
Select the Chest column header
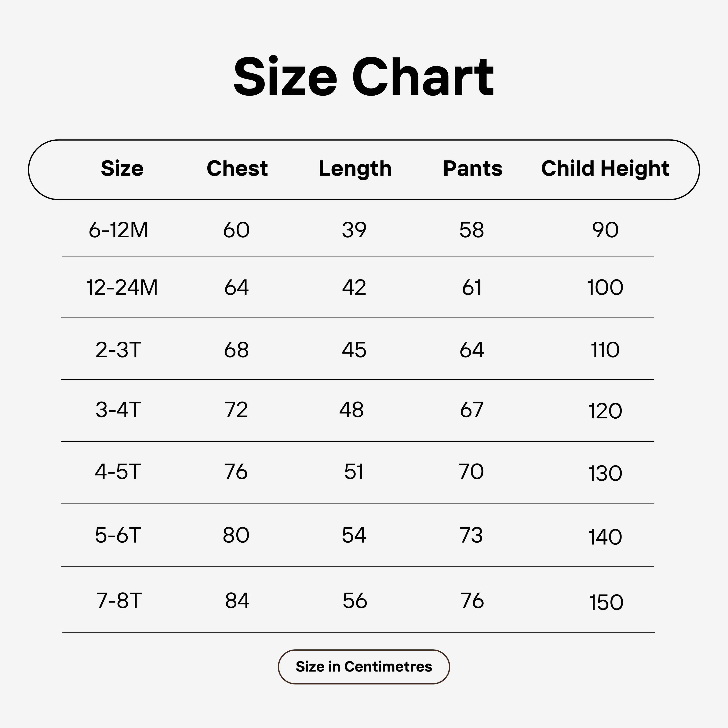tap(237, 168)
